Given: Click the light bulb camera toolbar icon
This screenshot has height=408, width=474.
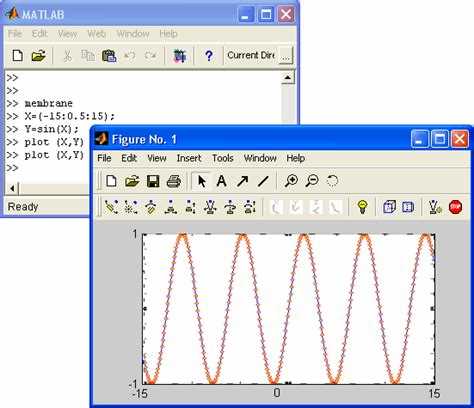Looking at the screenshot, I should 362,207.
